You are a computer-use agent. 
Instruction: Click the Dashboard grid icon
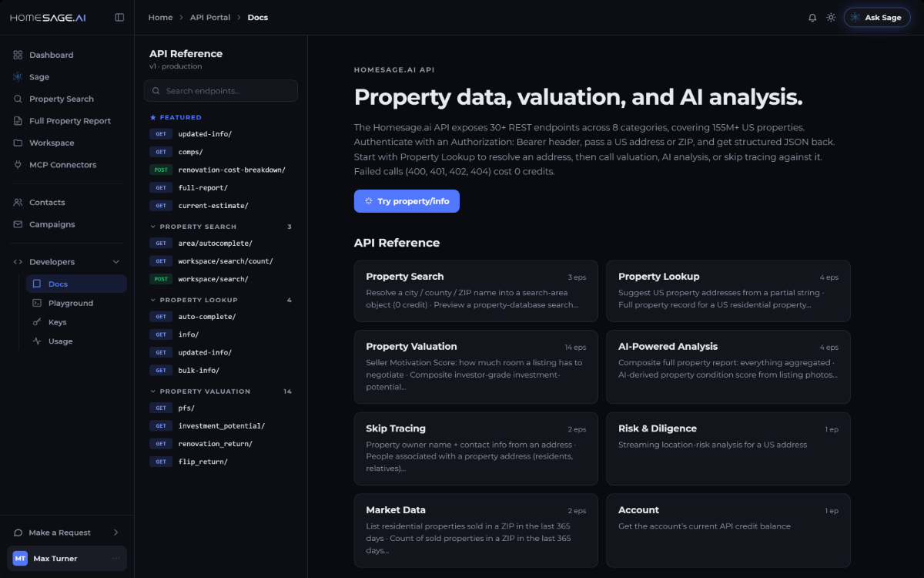tap(18, 55)
